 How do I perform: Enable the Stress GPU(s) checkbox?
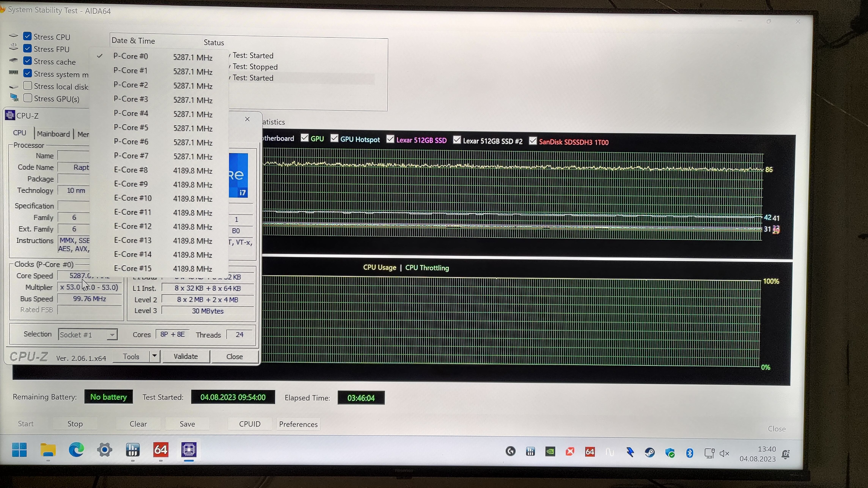coord(28,98)
